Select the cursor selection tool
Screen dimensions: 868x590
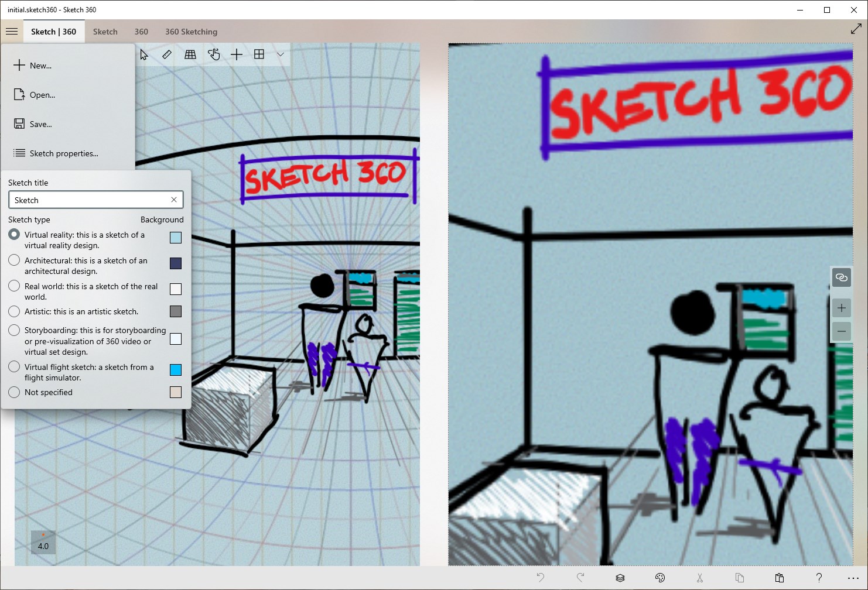tap(143, 54)
